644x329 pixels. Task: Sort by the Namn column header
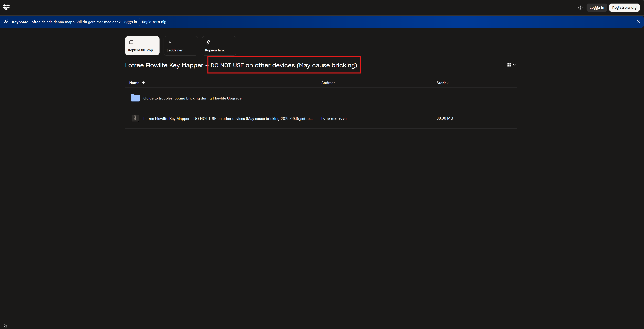134,83
